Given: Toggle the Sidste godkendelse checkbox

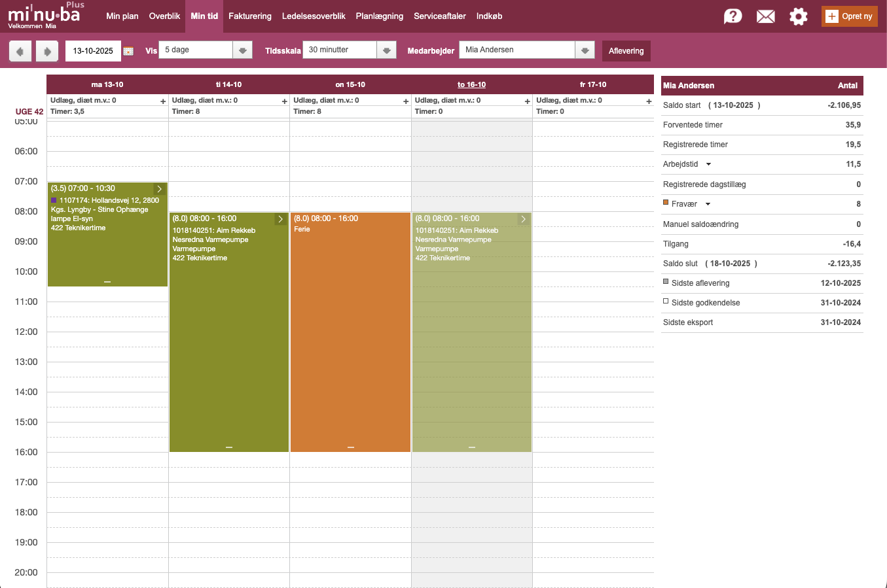Looking at the screenshot, I should tap(666, 302).
